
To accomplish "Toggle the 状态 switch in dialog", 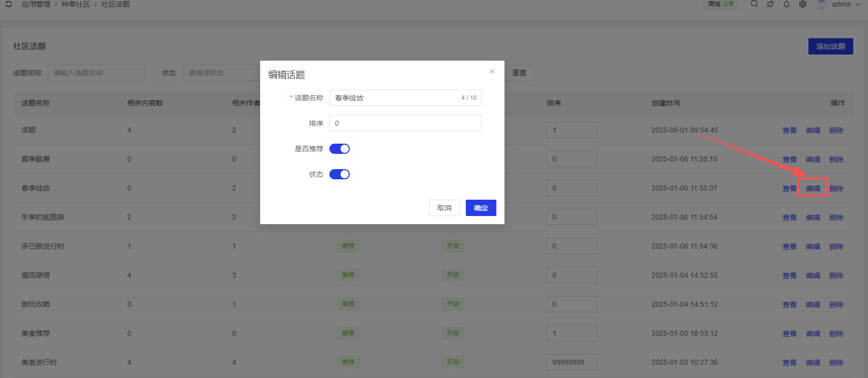I will (x=340, y=174).
